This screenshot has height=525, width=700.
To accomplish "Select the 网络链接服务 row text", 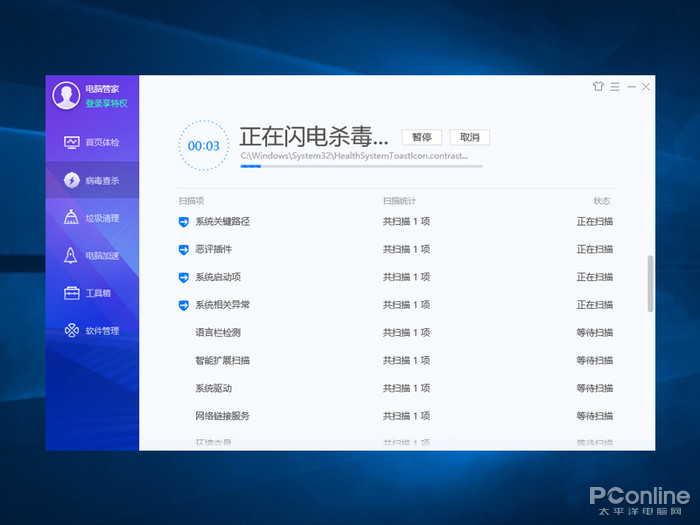I will pos(222,416).
